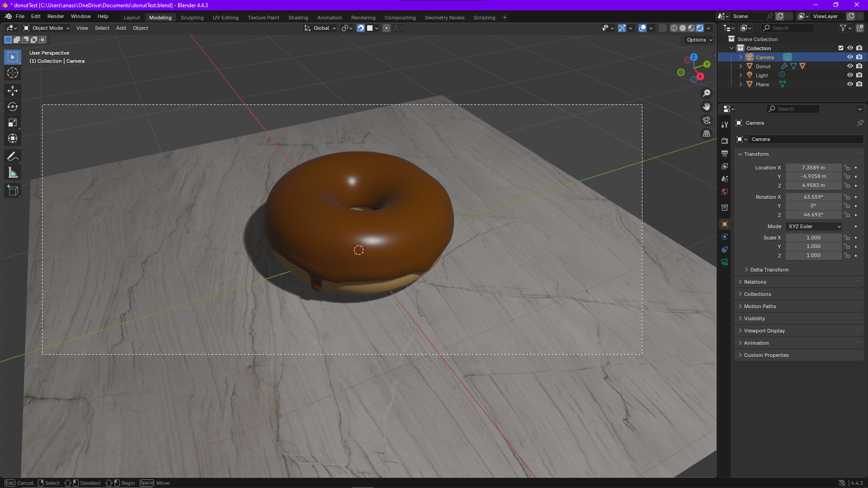Switch to the Shading workspace tab
This screenshot has height=488, width=868.
pyautogui.click(x=298, y=18)
